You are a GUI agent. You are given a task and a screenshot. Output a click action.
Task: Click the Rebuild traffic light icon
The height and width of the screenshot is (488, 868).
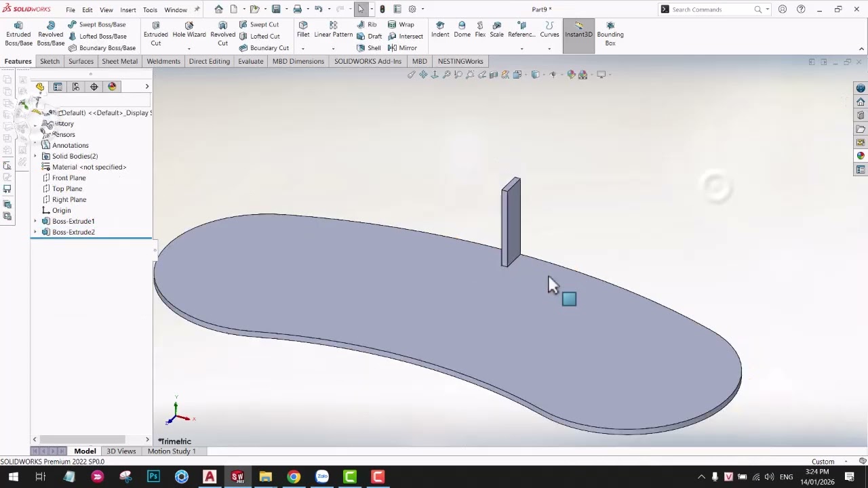[x=382, y=9]
